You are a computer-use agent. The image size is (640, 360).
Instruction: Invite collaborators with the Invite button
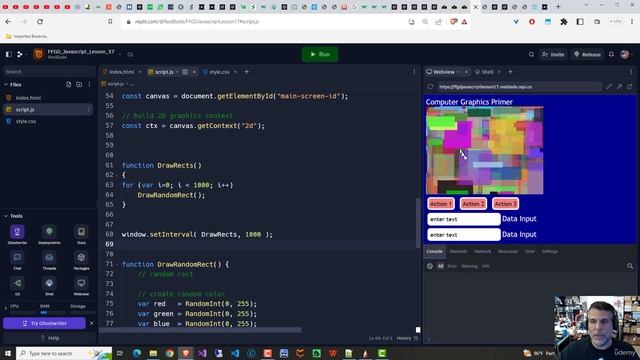click(553, 54)
